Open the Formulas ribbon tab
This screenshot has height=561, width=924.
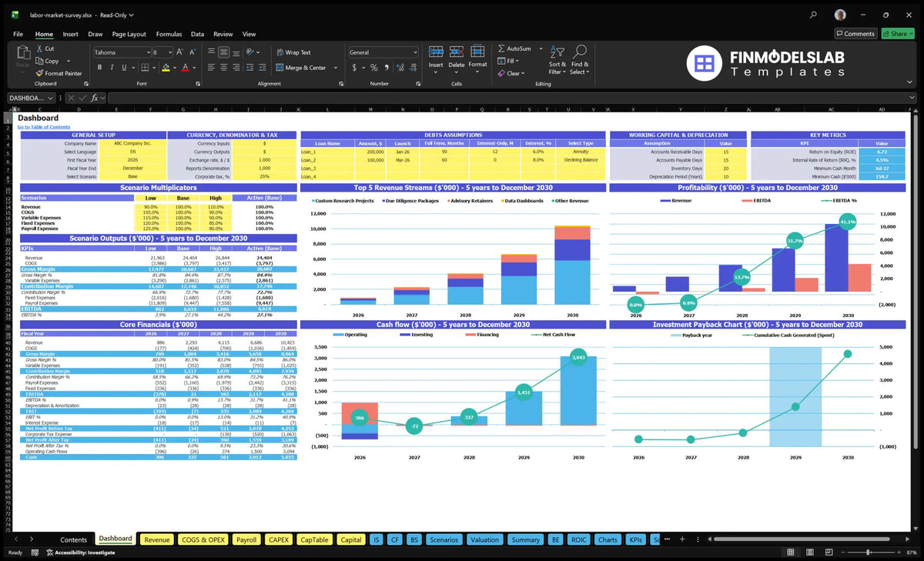169,34
